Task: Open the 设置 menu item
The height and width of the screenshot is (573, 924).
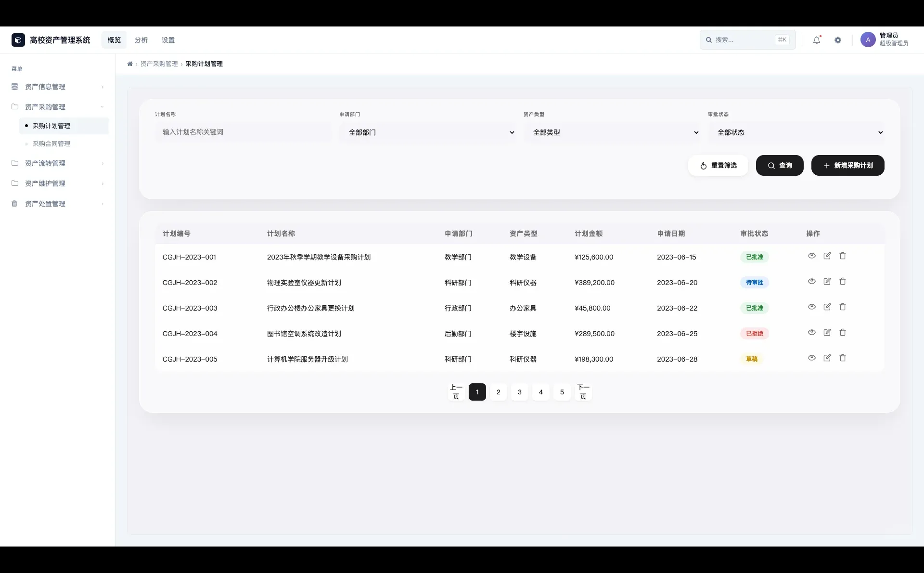Action: tap(168, 40)
